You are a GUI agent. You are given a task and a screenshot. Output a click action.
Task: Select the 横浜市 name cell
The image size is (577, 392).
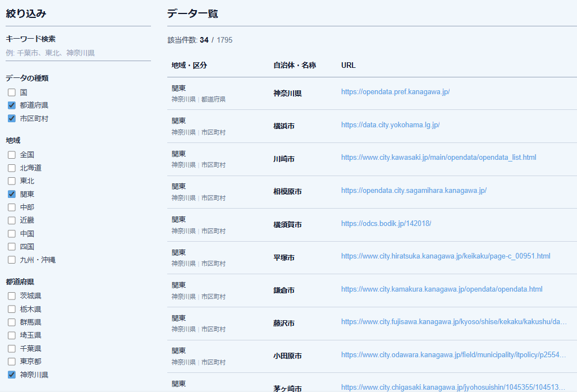[283, 126]
